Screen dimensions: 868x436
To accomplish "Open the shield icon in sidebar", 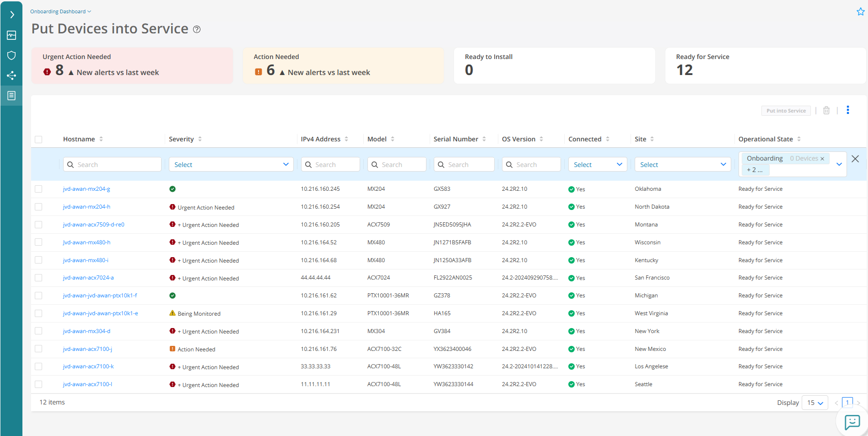I will (11, 55).
